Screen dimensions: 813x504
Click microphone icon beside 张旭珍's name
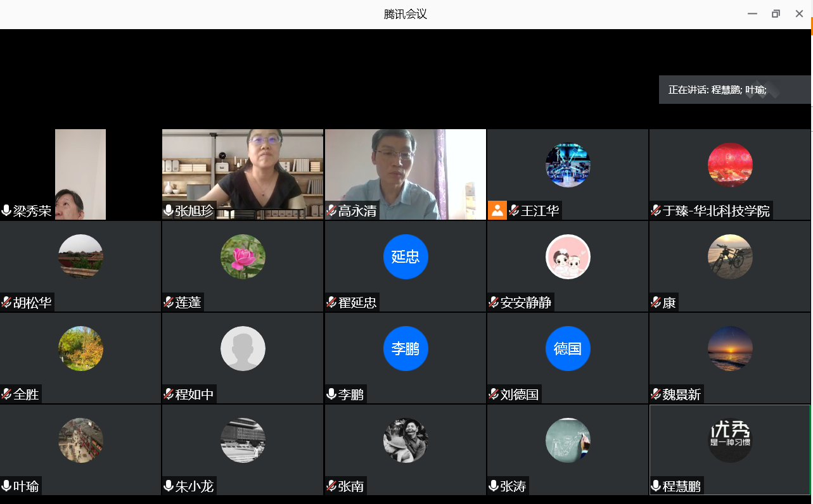pos(169,211)
